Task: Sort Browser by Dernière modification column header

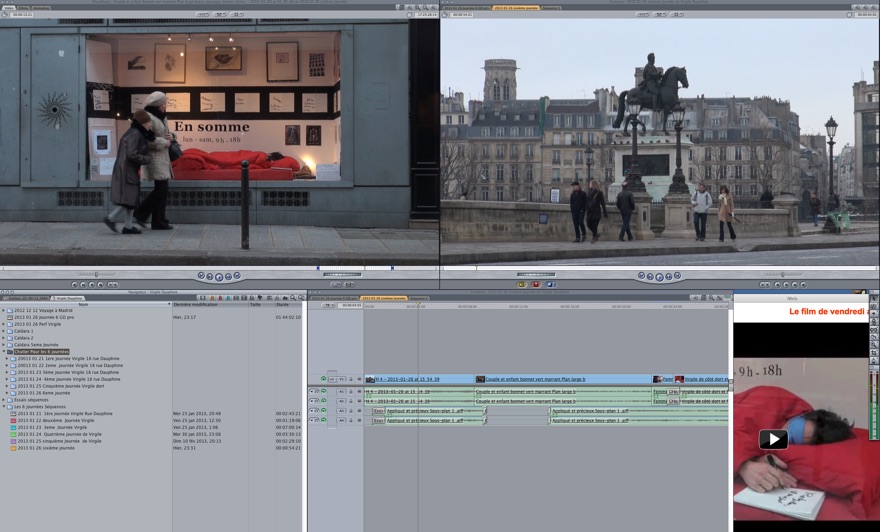Action: (x=210, y=304)
